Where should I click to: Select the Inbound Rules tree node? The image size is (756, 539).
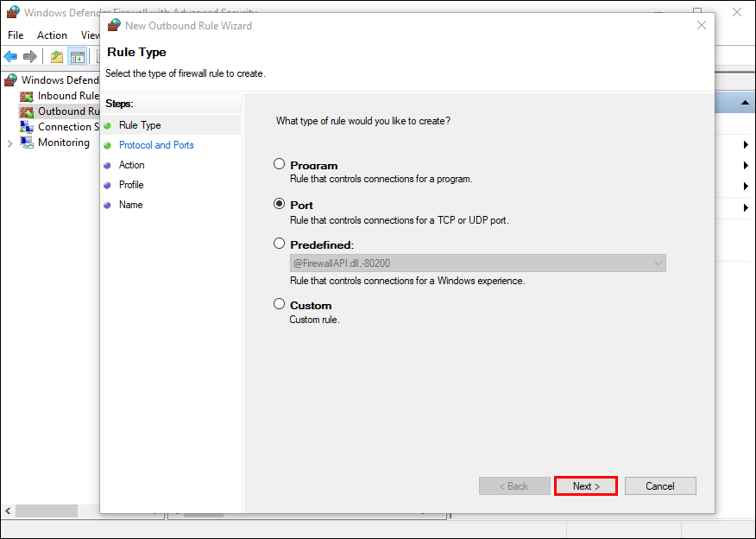tap(67, 96)
